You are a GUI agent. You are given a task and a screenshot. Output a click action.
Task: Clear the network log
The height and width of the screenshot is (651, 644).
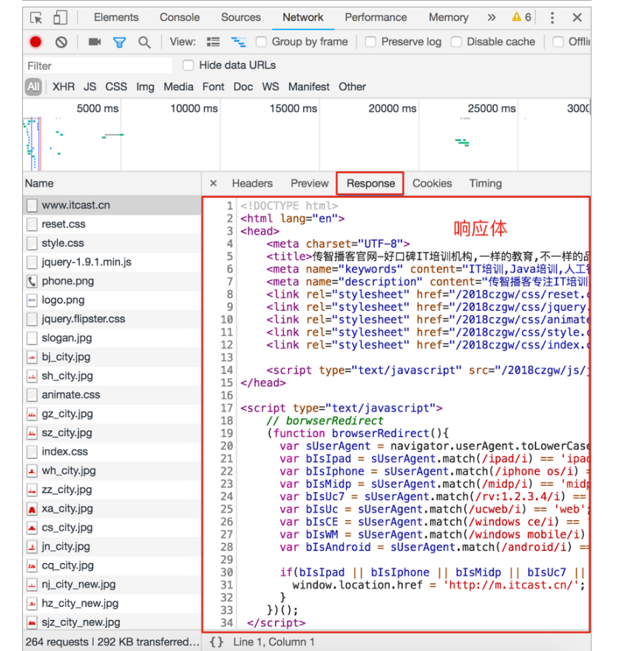(61, 42)
